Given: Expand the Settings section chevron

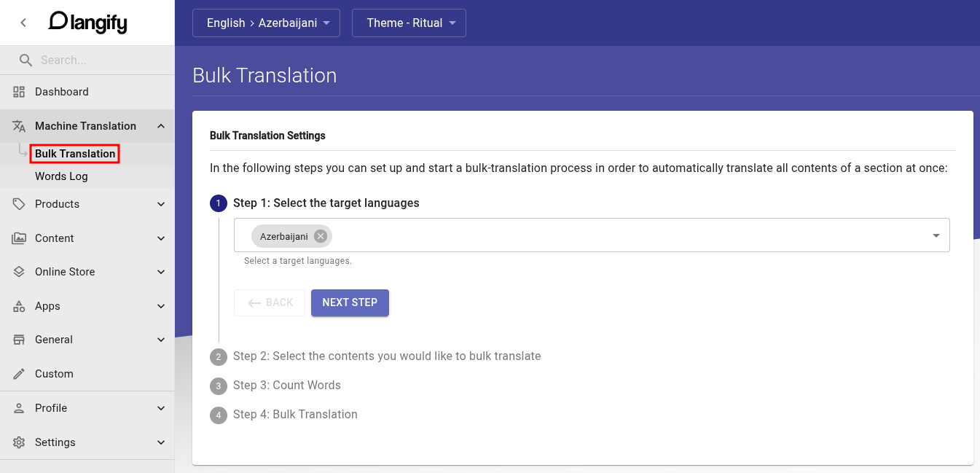Looking at the screenshot, I should 161,442.
